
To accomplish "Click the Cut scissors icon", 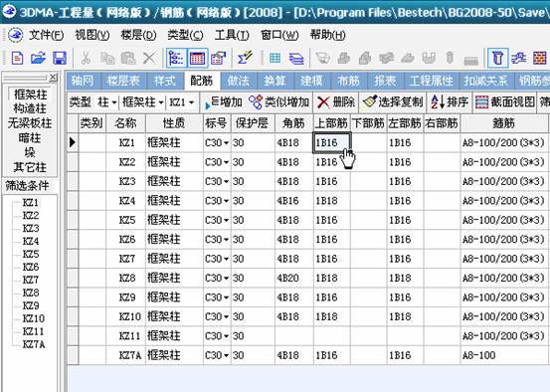I will click(x=86, y=58).
